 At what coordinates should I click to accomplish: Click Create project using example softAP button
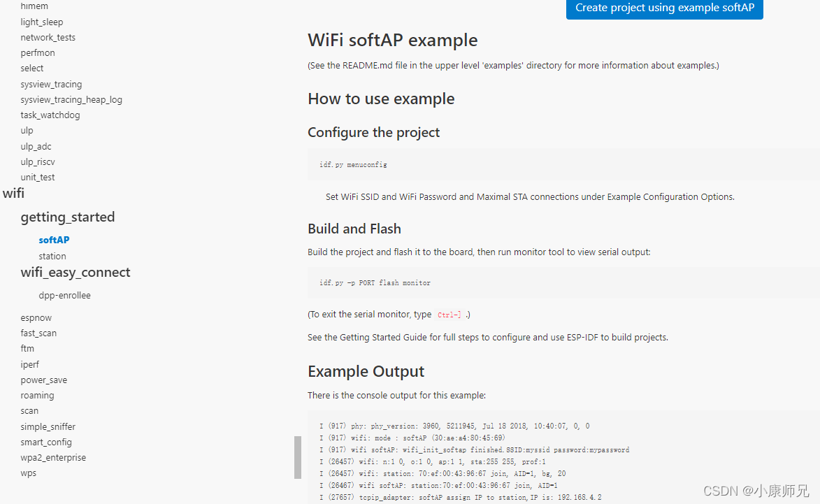(x=664, y=8)
